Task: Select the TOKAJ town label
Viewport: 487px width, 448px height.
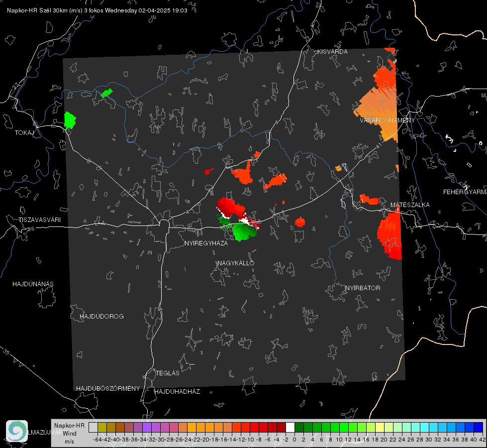Action: pos(24,133)
